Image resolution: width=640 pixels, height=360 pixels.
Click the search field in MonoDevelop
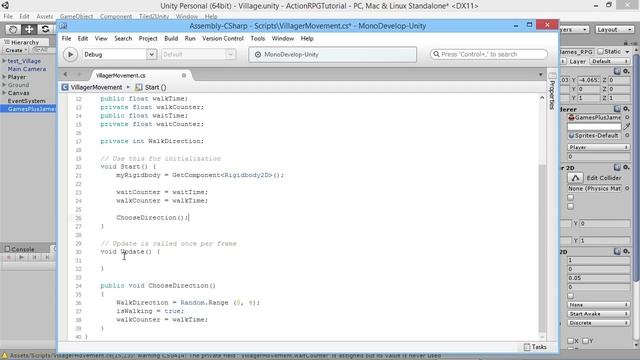pos(489,54)
